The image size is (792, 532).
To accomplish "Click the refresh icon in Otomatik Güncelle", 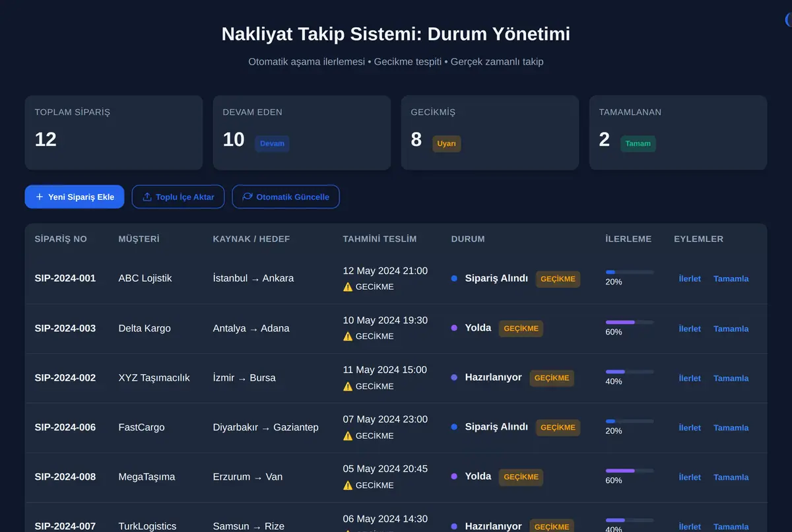I will pyautogui.click(x=247, y=197).
